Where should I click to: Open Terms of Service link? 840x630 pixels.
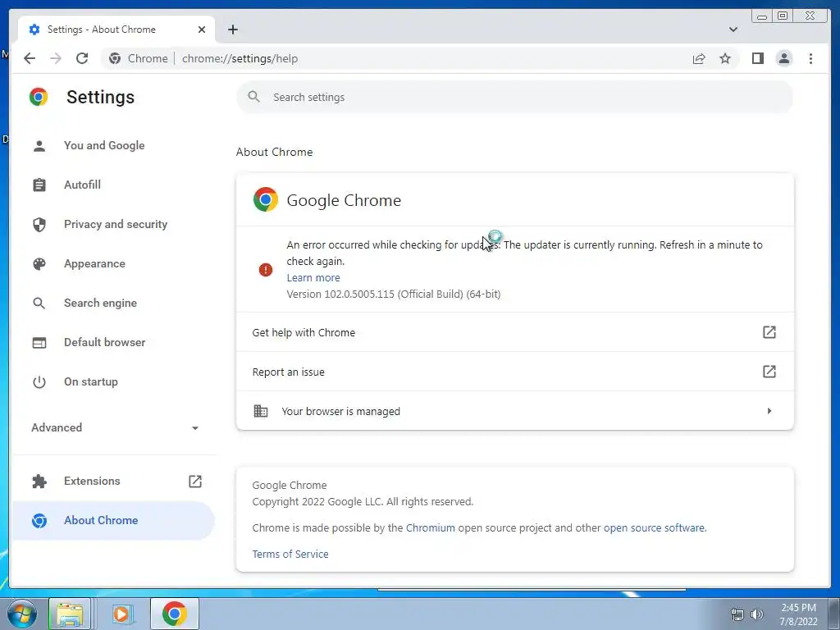point(290,554)
